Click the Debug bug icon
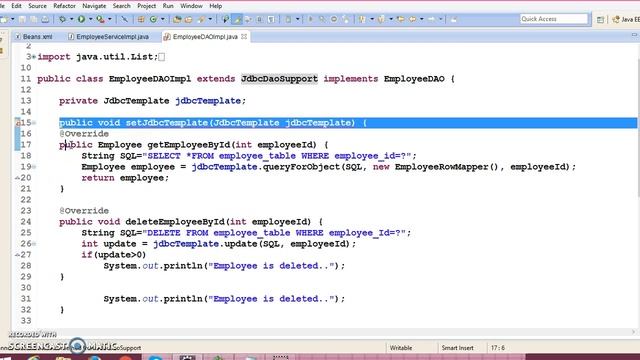This screenshot has width=640, height=360. [62, 19]
